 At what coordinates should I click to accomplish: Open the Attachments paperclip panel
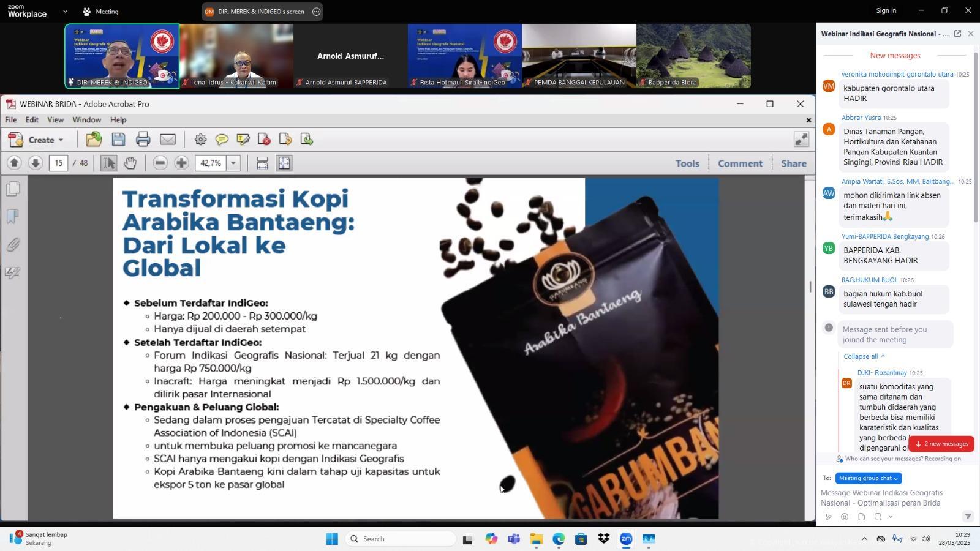coord(13,245)
